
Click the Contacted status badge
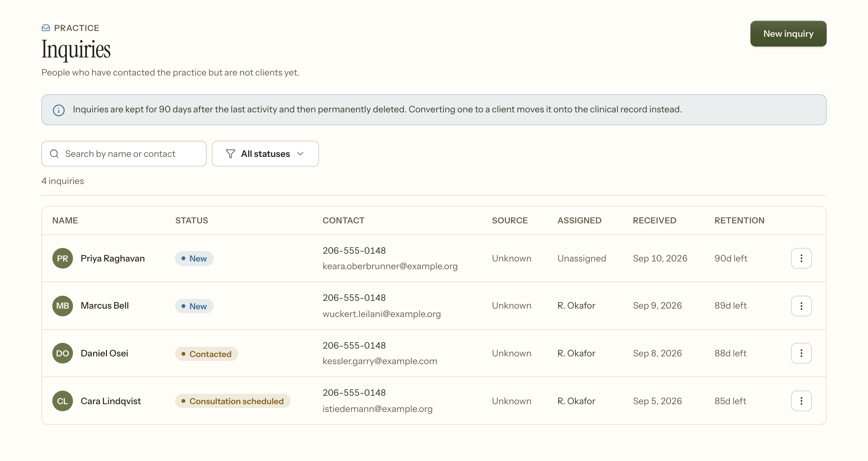coord(207,354)
